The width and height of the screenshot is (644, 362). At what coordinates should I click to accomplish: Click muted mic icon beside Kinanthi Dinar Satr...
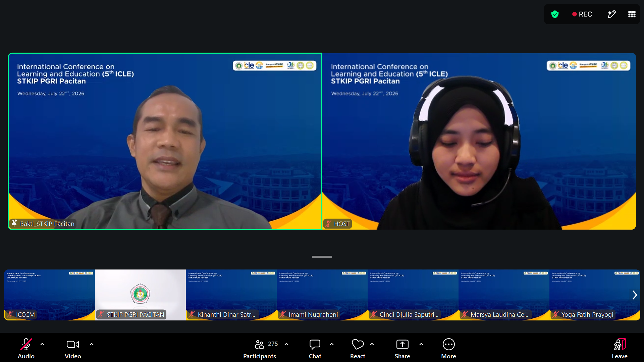coord(192,314)
